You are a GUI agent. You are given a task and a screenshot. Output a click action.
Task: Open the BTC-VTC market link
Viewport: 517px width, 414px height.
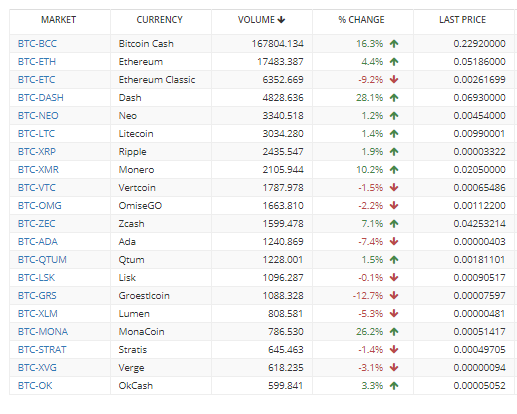[x=37, y=188]
